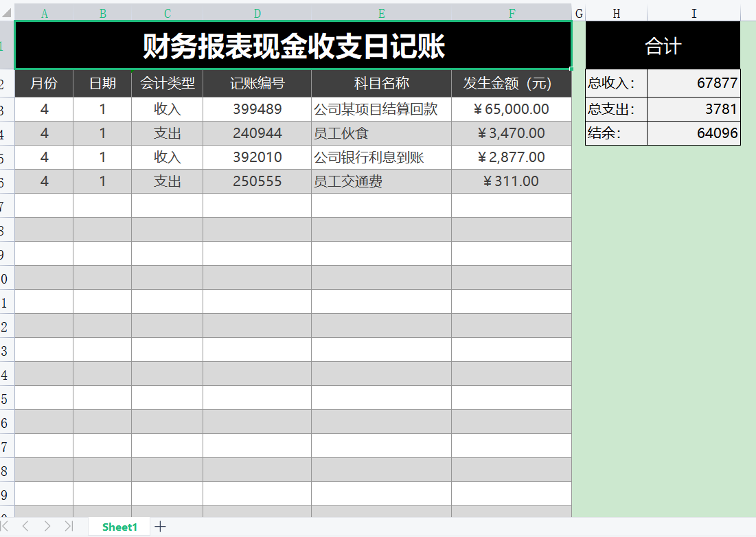Click the 财务报表现金收支日记账 title cell
The image size is (756, 537).
click(x=292, y=44)
